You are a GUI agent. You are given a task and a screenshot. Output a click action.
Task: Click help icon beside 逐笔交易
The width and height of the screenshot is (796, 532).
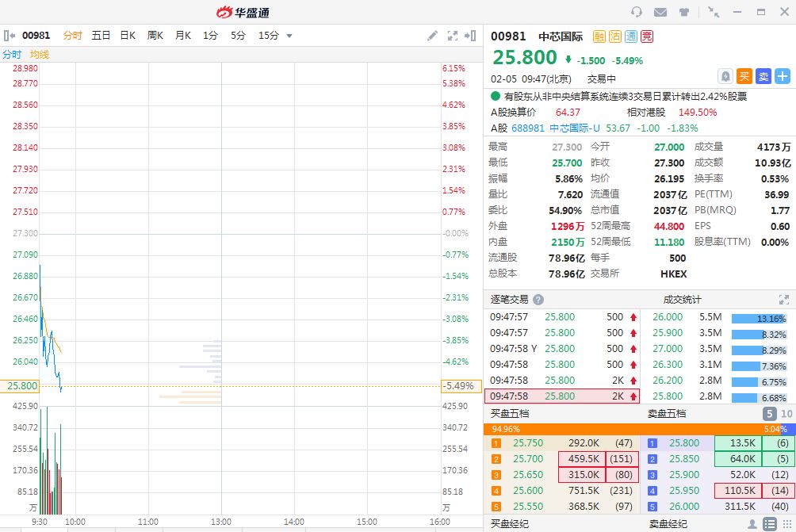point(538,300)
